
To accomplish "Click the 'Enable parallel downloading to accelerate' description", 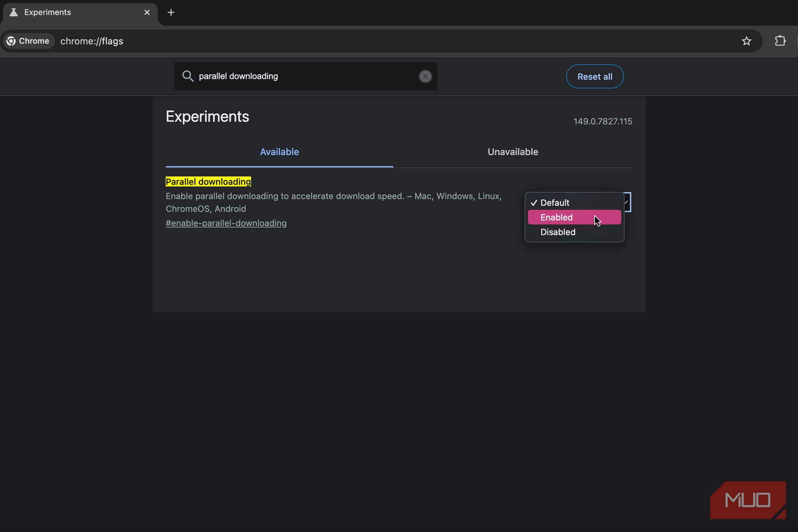I will point(334,202).
